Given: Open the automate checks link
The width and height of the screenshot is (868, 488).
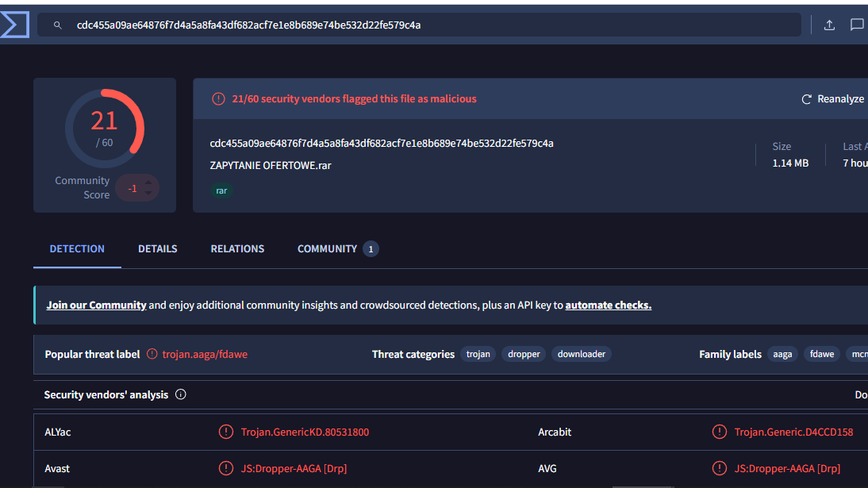Looking at the screenshot, I should (x=609, y=305).
